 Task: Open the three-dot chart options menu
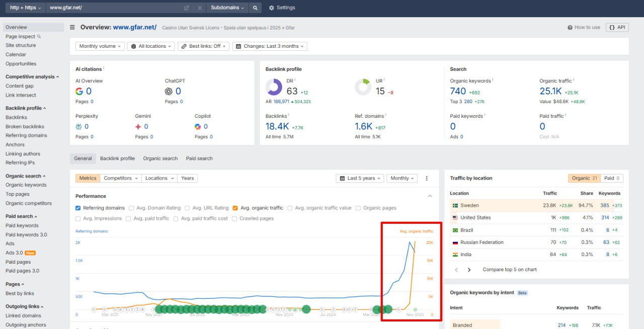pos(427,178)
